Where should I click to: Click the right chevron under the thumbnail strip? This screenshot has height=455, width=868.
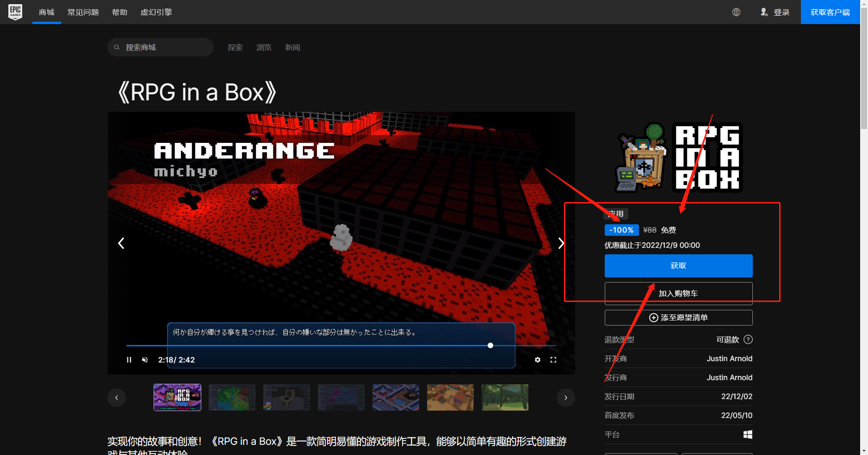point(565,397)
